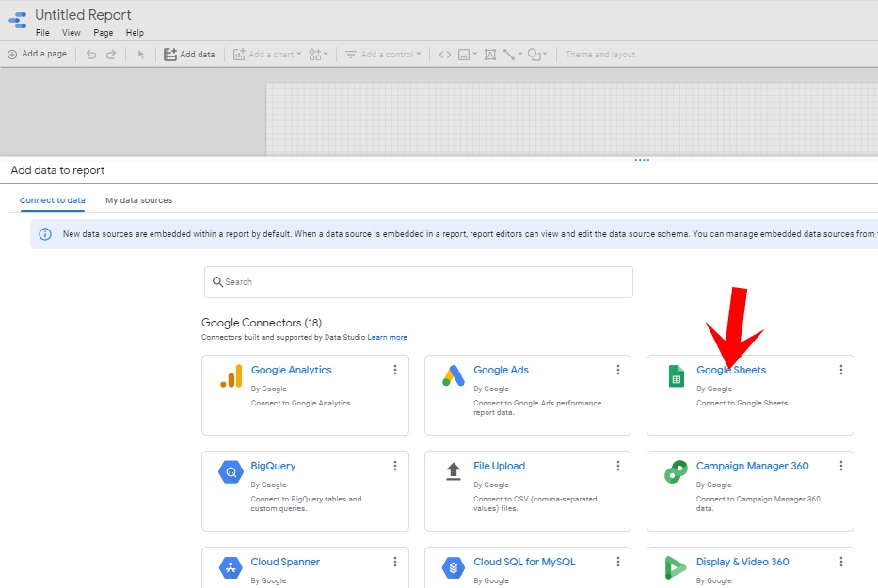The height and width of the screenshot is (588, 878).
Task: Expand community visualizations dropdown arrow
Action: click(326, 54)
